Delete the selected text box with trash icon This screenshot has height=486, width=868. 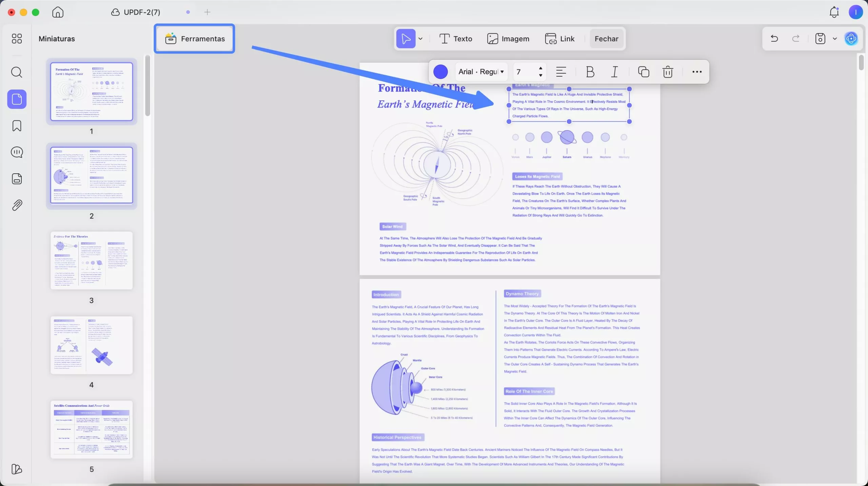point(668,72)
